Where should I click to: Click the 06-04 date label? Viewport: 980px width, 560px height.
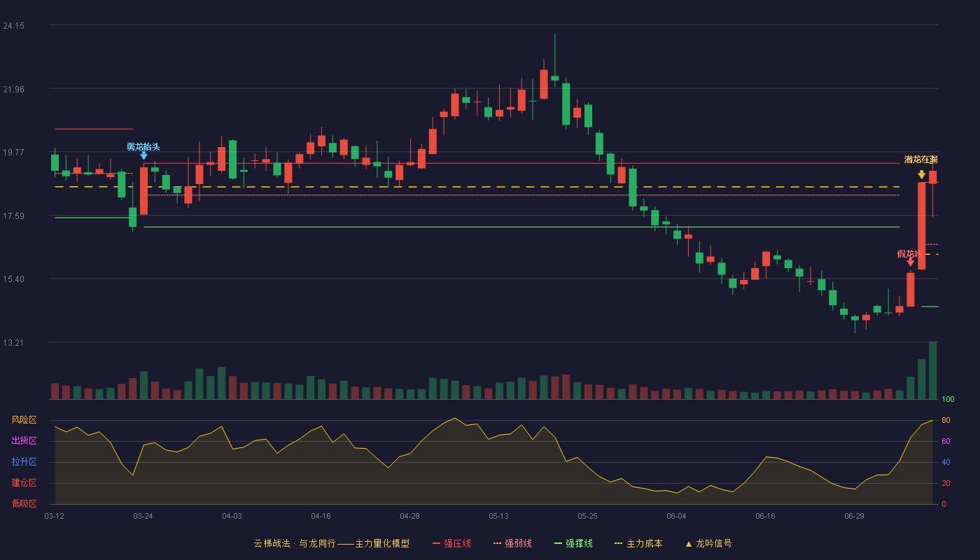point(676,516)
